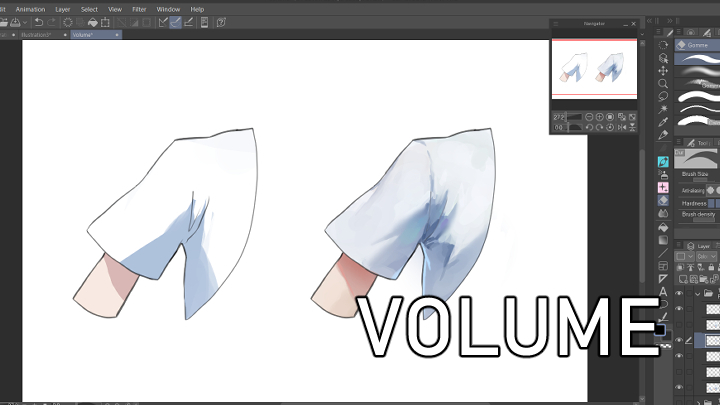Select the cyan Brush tool icon
This screenshot has height=405, width=720.
click(x=663, y=162)
